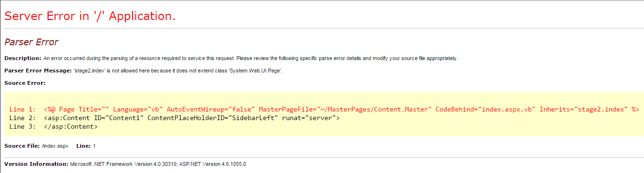Click the MasterPageFile attribute in Line 1

[x=347, y=109]
